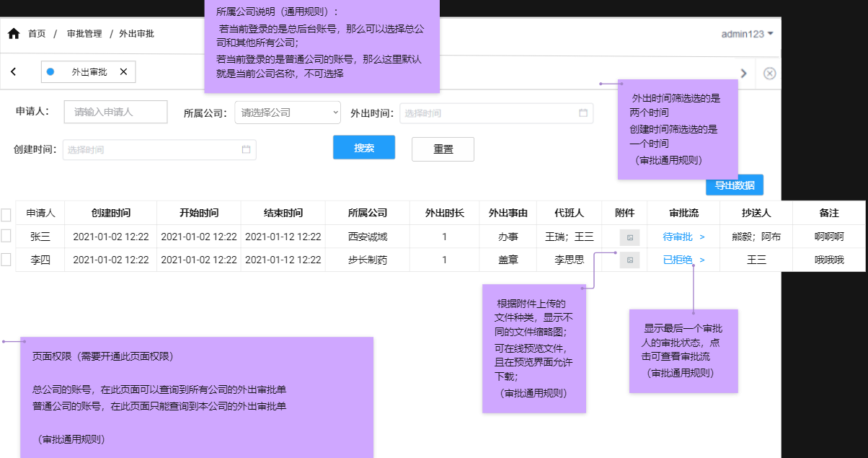
Task: Click the 代班人 column header
Action: [x=570, y=213]
